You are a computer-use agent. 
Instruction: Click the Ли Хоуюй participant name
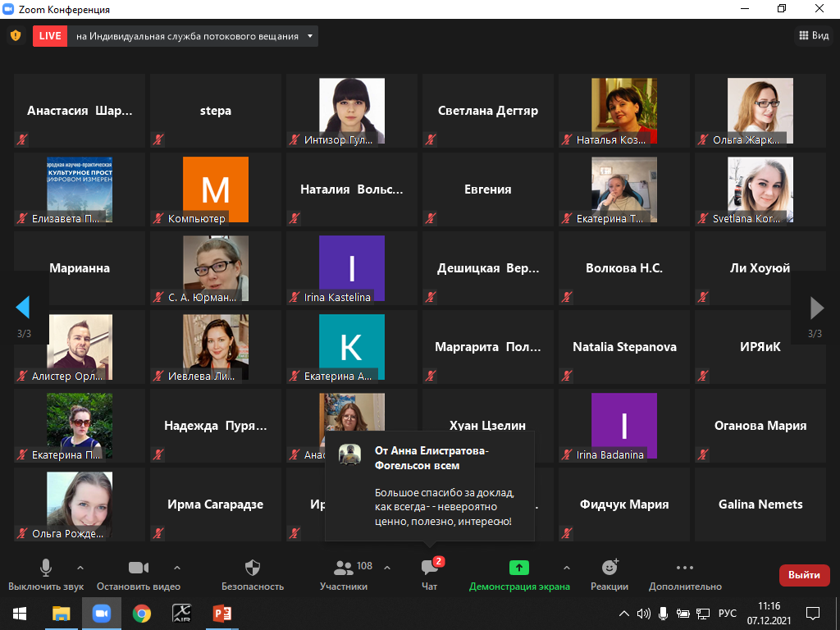[x=760, y=268]
